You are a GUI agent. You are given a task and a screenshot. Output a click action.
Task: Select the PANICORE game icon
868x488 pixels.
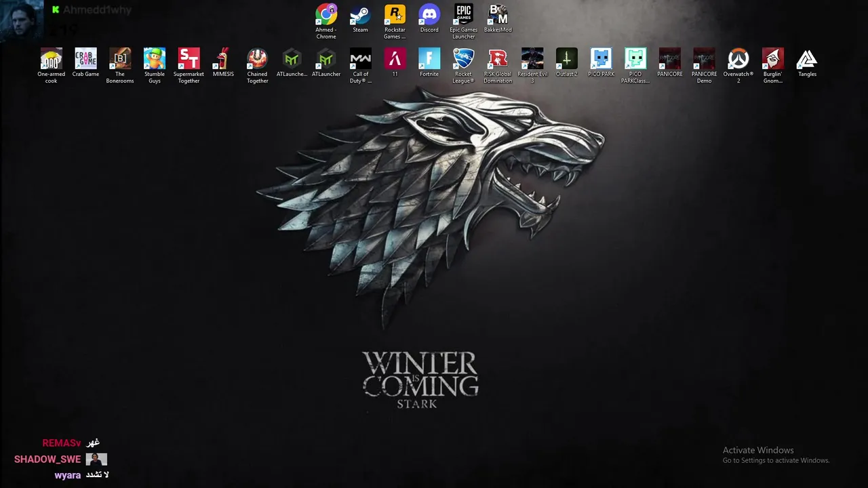coord(669,62)
